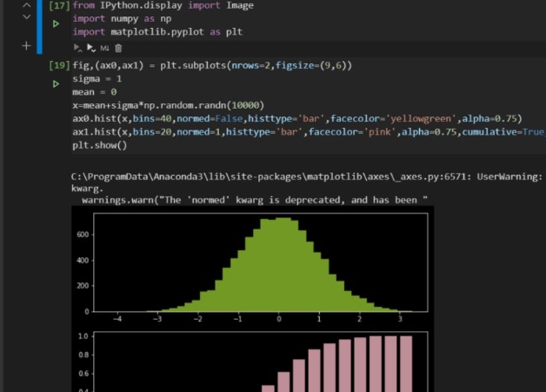Viewport: 546px width, 392px height.
Task: Click the ax0.hist code line
Action: [297, 118]
